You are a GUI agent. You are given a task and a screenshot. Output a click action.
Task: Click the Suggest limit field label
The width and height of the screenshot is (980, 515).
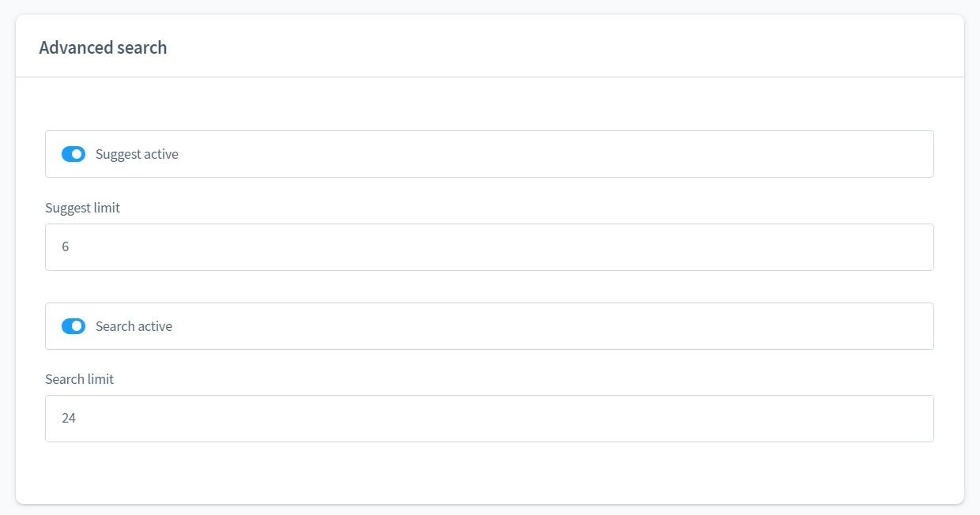click(83, 208)
